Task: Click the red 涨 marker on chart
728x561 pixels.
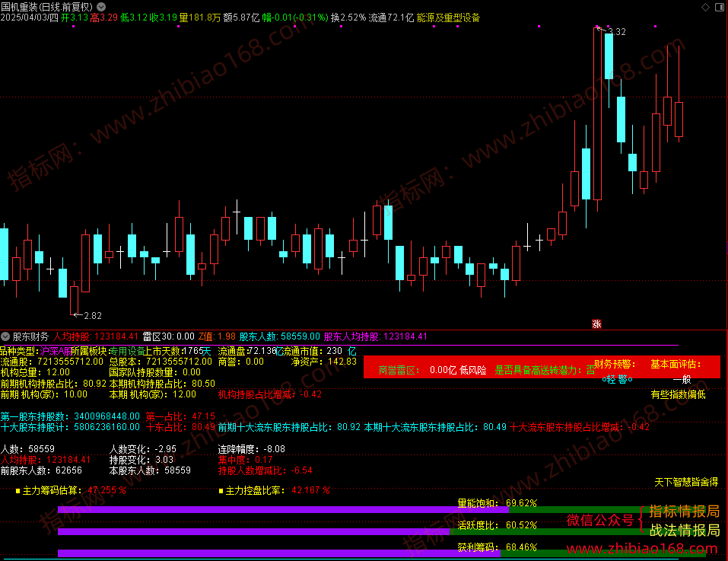Action: (x=596, y=324)
